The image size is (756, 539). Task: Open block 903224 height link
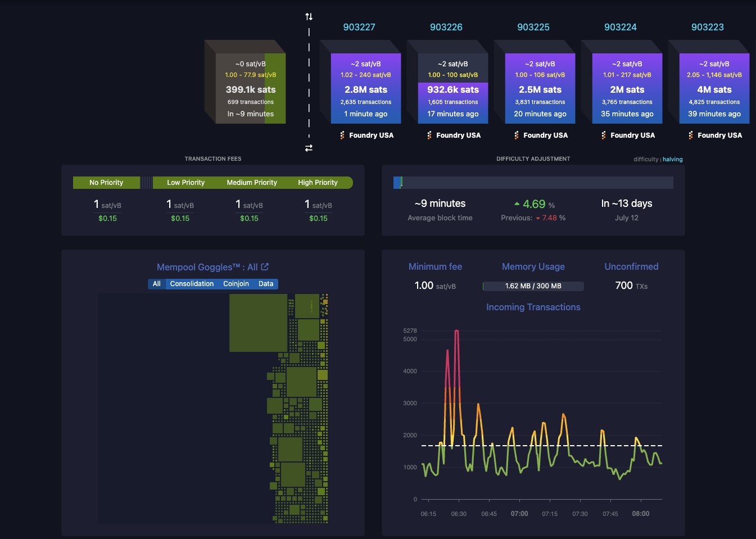621,27
